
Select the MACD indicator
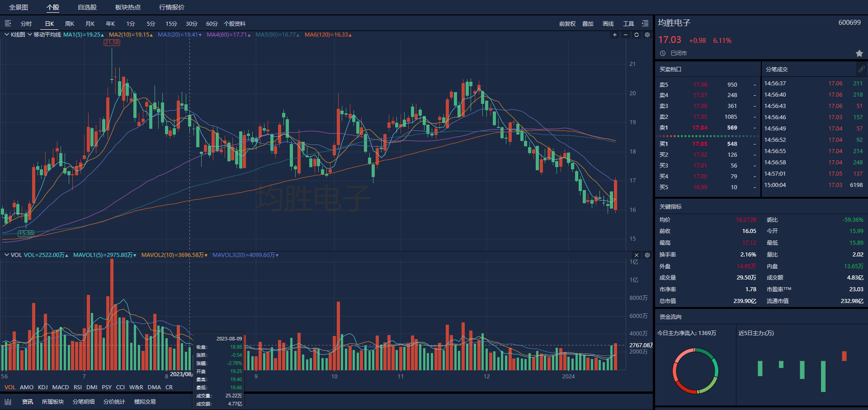[x=61, y=387]
